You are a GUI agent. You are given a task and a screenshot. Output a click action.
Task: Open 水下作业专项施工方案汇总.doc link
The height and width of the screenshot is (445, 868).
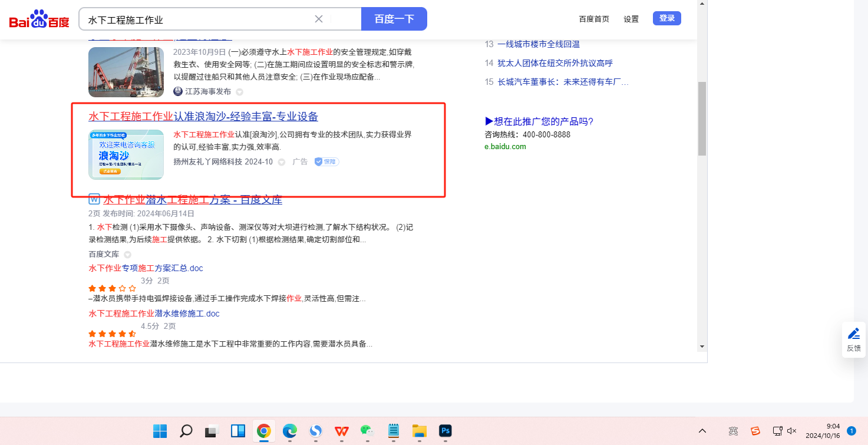[146, 268]
